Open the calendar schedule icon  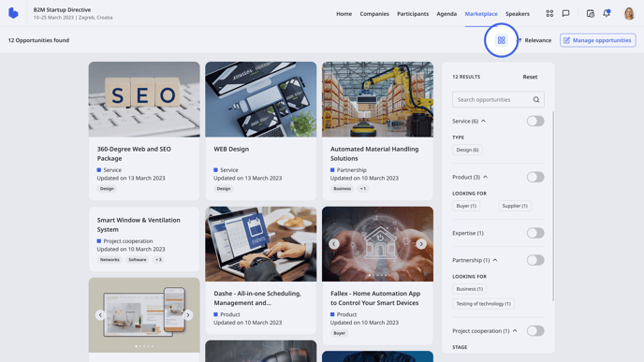point(591,13)
